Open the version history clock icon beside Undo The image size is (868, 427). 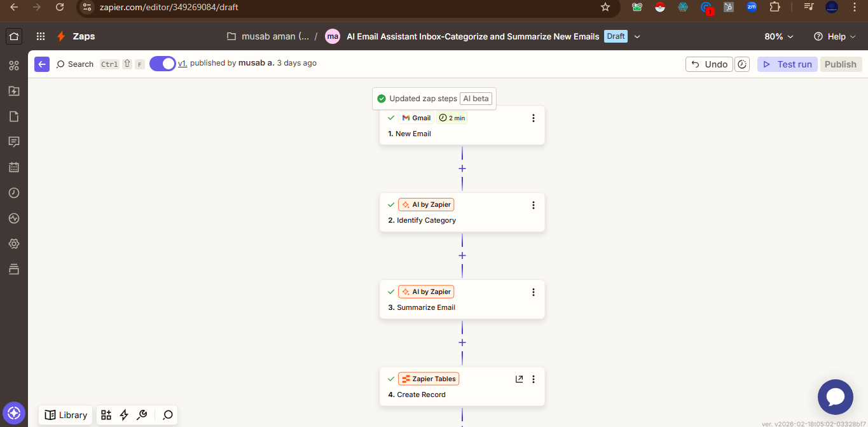742,64
